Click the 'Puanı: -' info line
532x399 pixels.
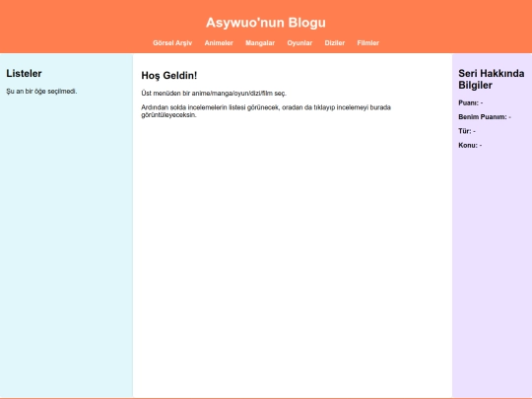[471, 102]
